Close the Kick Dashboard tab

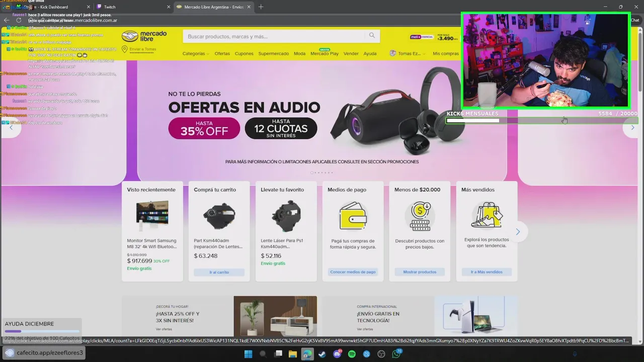tap(89, 7)
